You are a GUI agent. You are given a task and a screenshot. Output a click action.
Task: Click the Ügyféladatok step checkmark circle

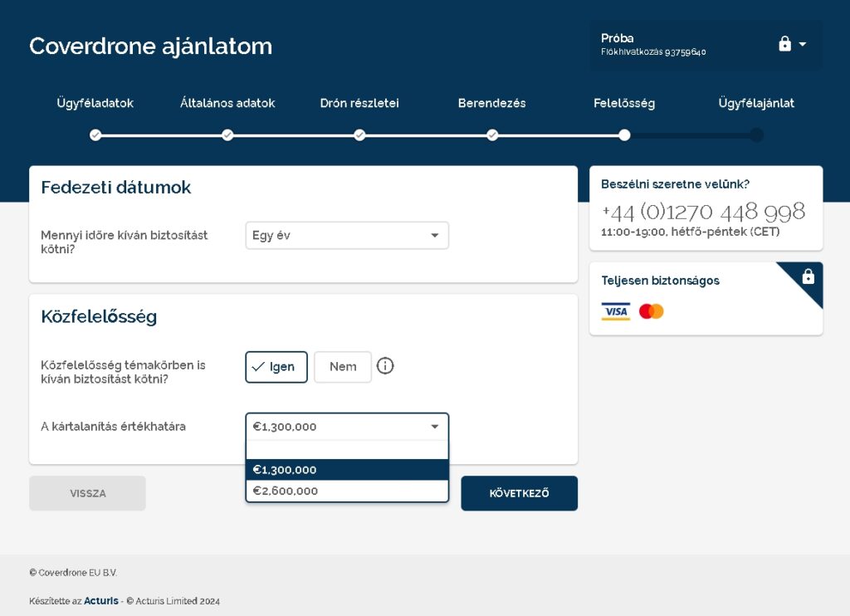(95, 135)
